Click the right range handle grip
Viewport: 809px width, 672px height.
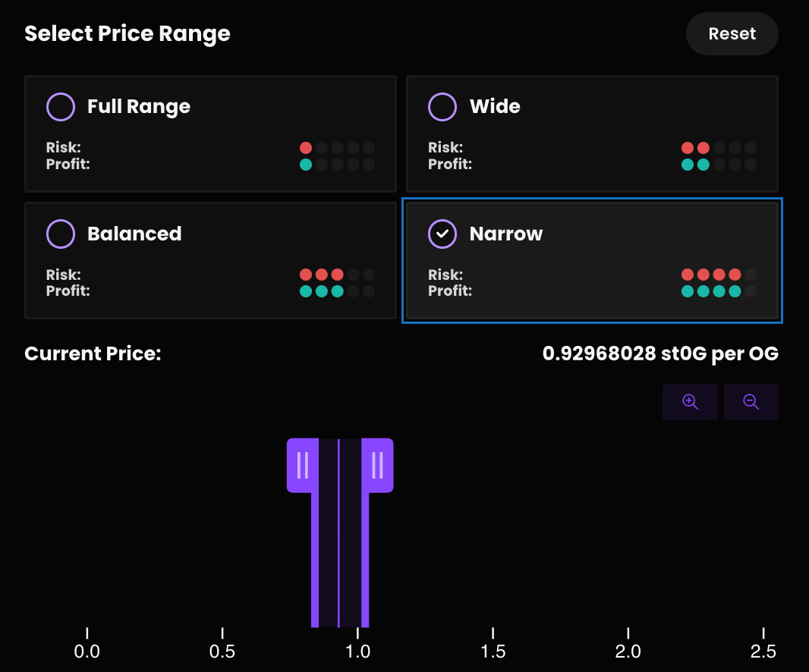377,465
